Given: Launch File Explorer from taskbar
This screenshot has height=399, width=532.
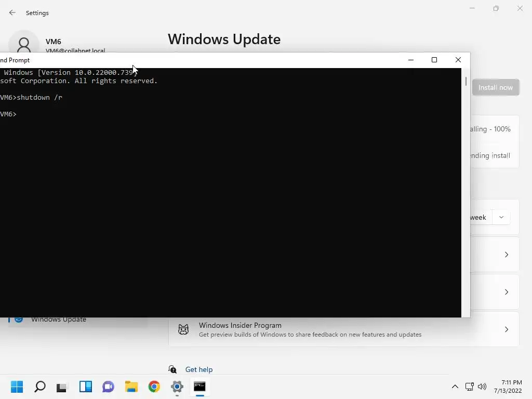Looking at the screenshot, I should [x=131, y=387].
